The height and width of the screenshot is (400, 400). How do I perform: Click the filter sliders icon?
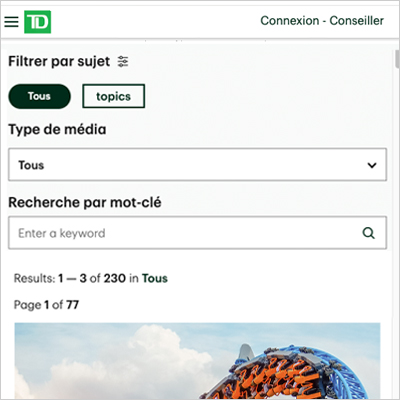click(x=123, y=62)
